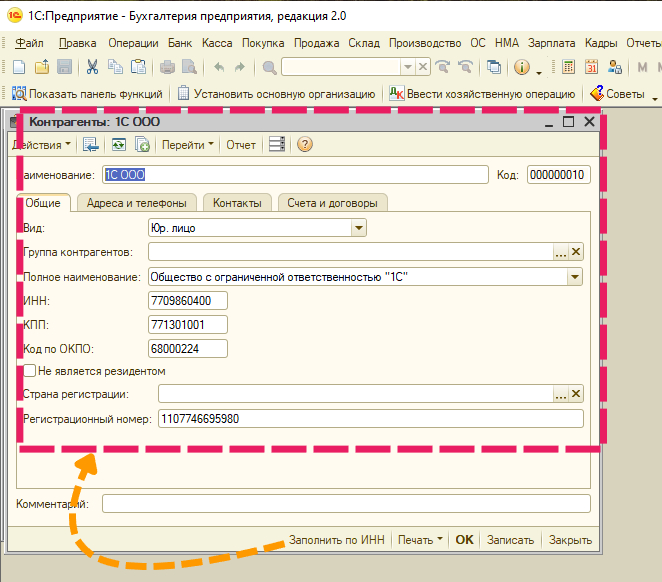Click the Reread green refresh icon
This screenshot has height=582, width=662.
point(119,145)
